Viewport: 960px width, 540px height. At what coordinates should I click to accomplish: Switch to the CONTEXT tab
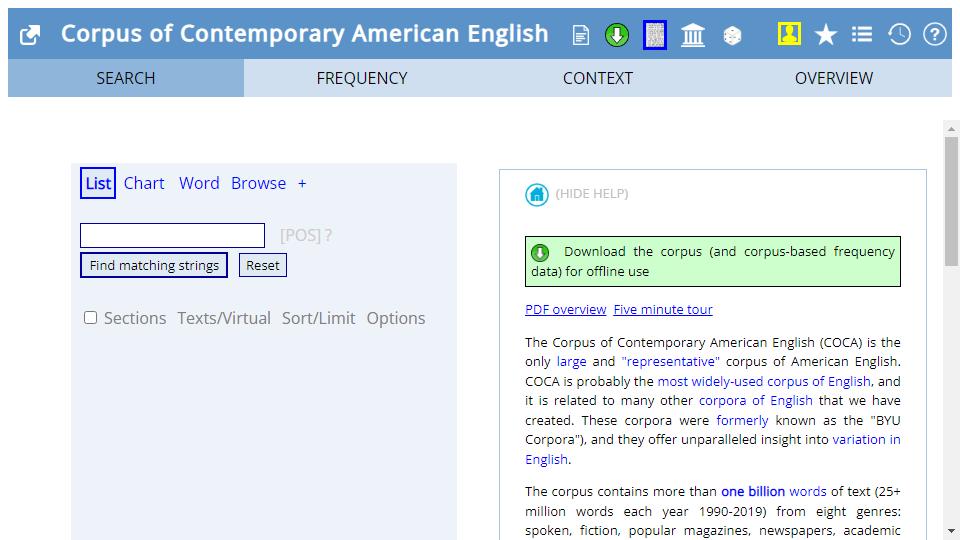click(597, 78)
